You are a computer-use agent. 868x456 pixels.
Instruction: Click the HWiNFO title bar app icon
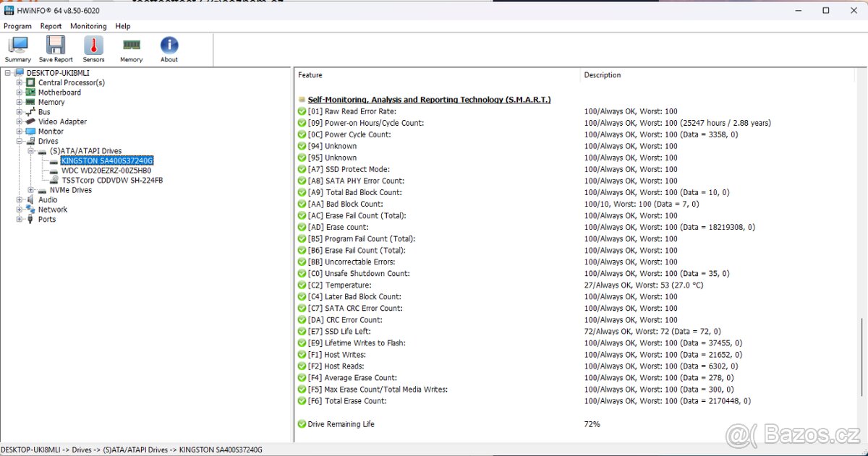click(x=8, y=11)
